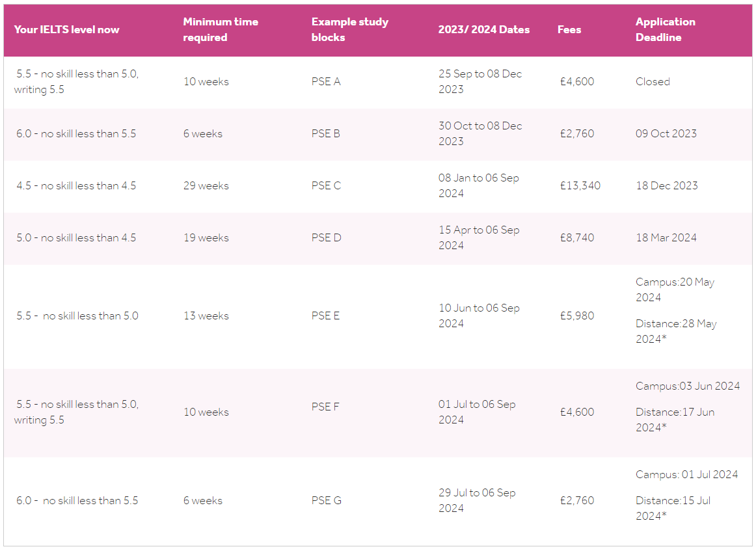Image resolution: width=756 pixels, height=551 pixels.
Task: Click the '6 weeks' cell for PSE B
Action: coord(202,133)
